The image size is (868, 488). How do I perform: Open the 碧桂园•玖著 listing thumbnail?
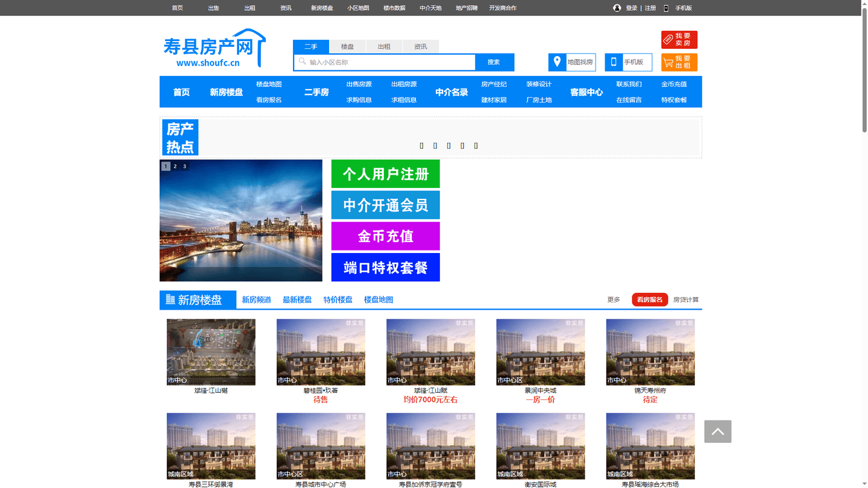coord(321,352)
